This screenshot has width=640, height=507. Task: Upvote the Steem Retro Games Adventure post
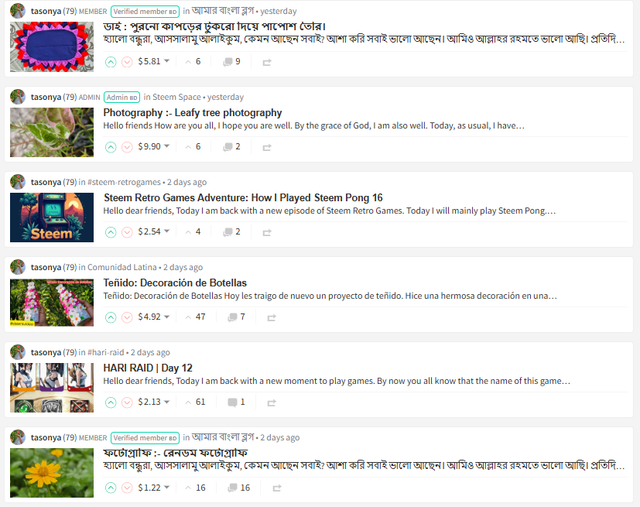click(111, 232)
